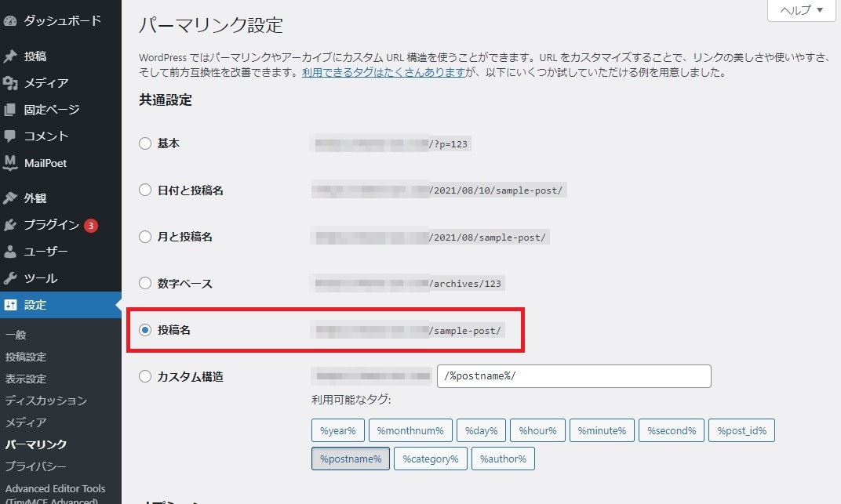Open the 外観 paintbrush icon
841x504 pixels.
(10, 198)
